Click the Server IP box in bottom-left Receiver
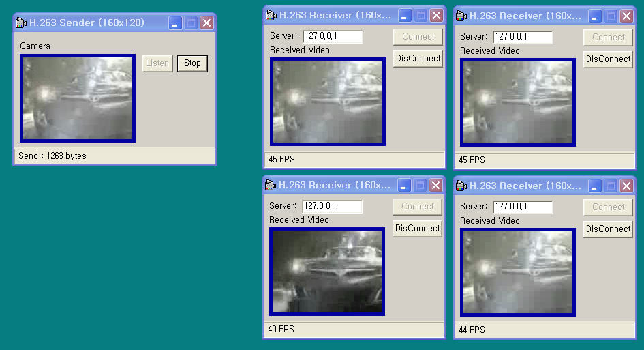The image size is (644, 350). 332,206
